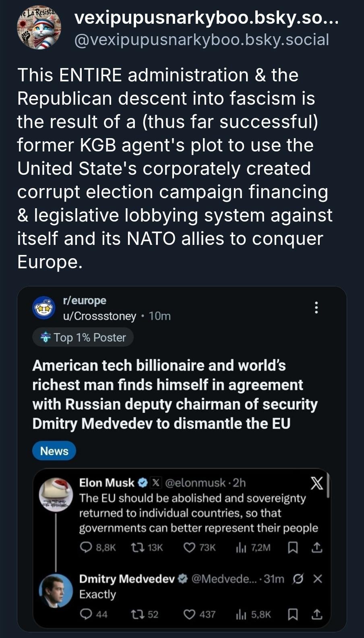Open the Reddit post three-dot menu
The image size is (364, 638).
pyautogui.click(x=316, y=307)
